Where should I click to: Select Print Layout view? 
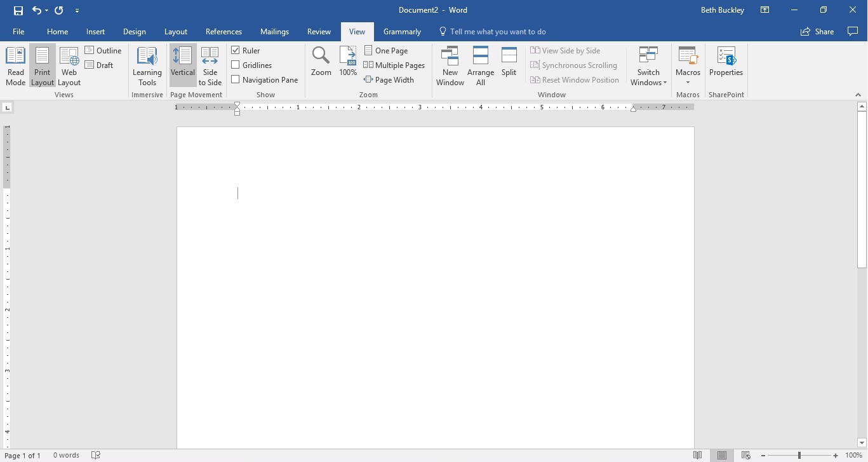43,67
